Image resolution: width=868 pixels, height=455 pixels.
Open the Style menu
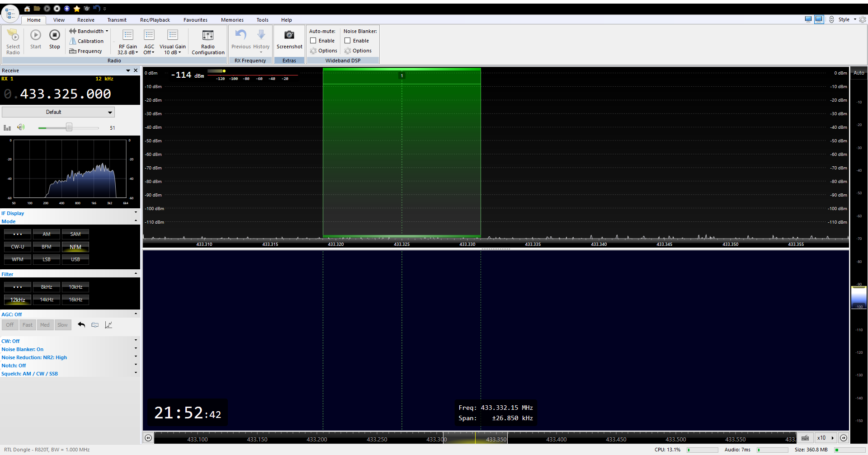pos(846,19)
